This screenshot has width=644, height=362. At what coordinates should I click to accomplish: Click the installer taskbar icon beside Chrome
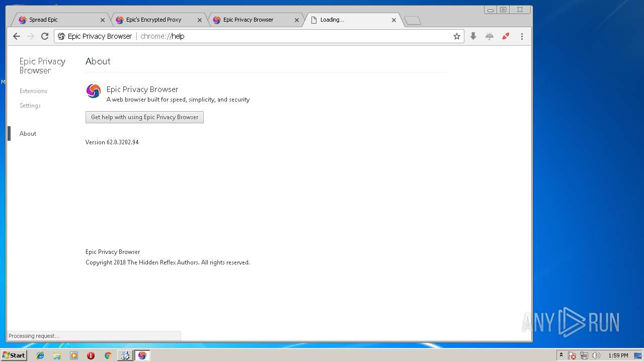pos(125,355)
